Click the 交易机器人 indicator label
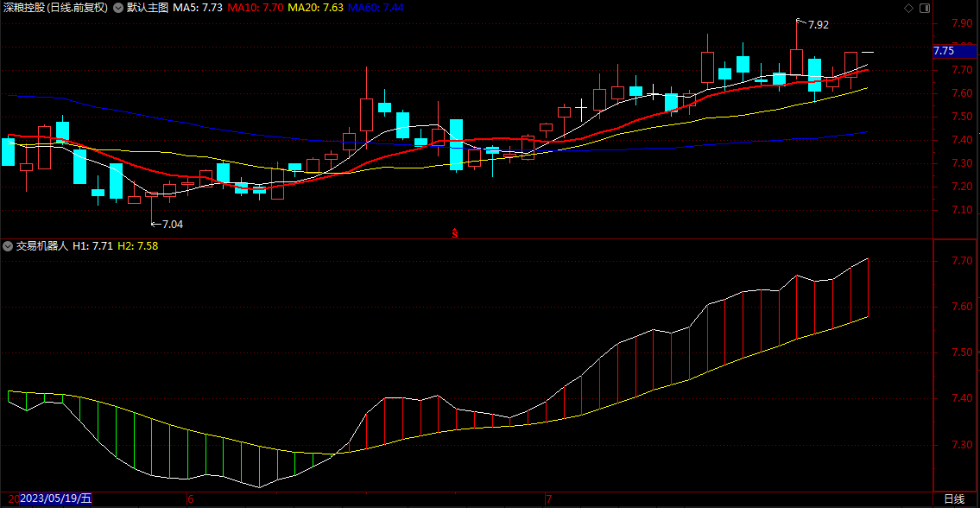 point(41,246)
